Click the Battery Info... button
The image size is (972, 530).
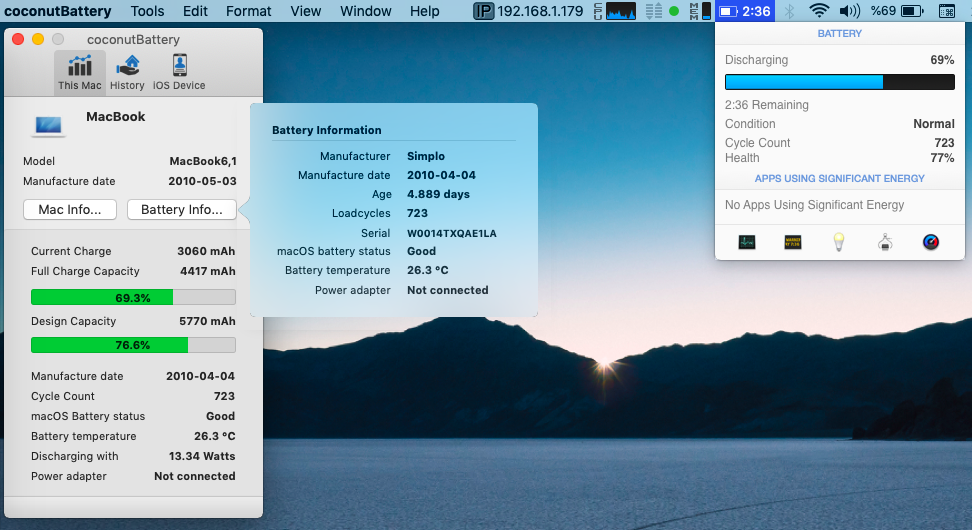[182, 210]
